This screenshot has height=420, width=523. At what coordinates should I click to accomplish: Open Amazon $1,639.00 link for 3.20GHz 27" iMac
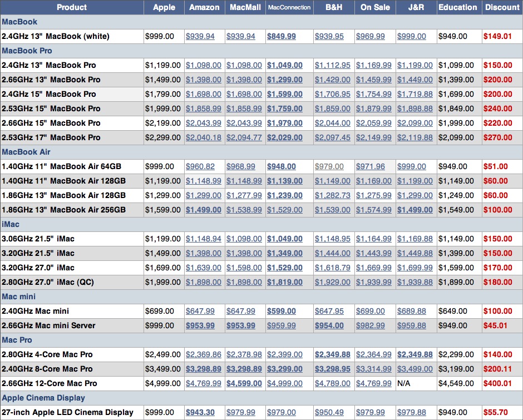point(204,268)
